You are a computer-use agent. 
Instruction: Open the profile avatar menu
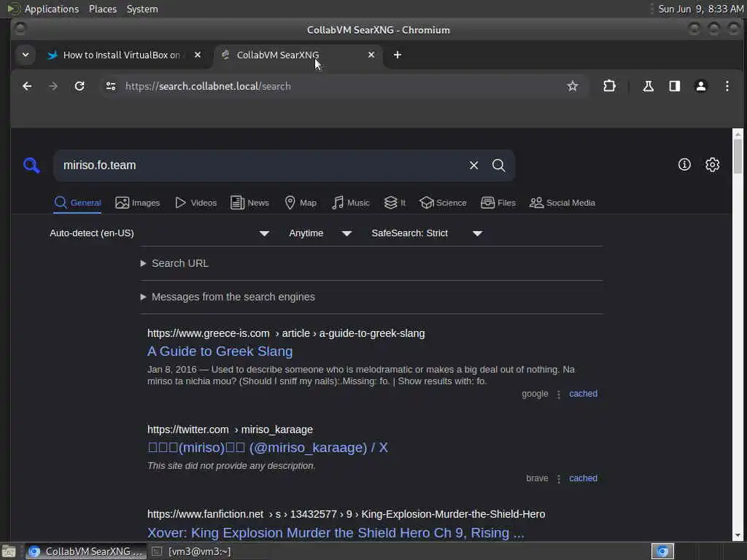pyautogui.click(x=701, y=86)
